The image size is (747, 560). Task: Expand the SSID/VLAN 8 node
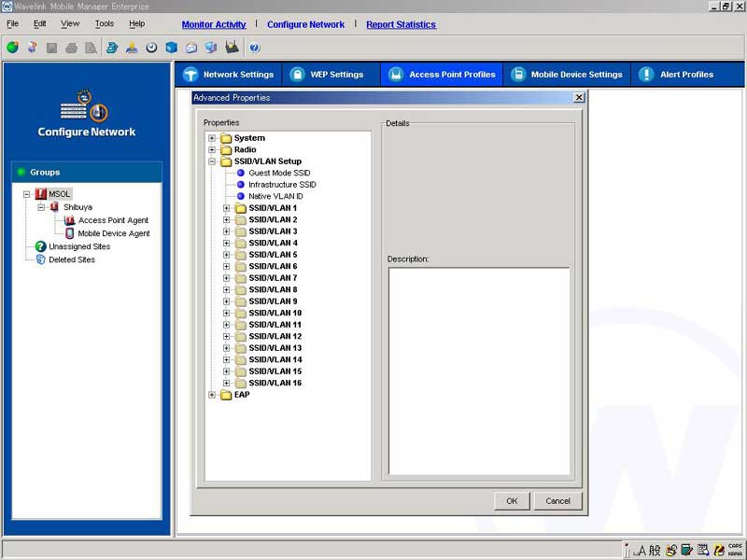(227, 289)
